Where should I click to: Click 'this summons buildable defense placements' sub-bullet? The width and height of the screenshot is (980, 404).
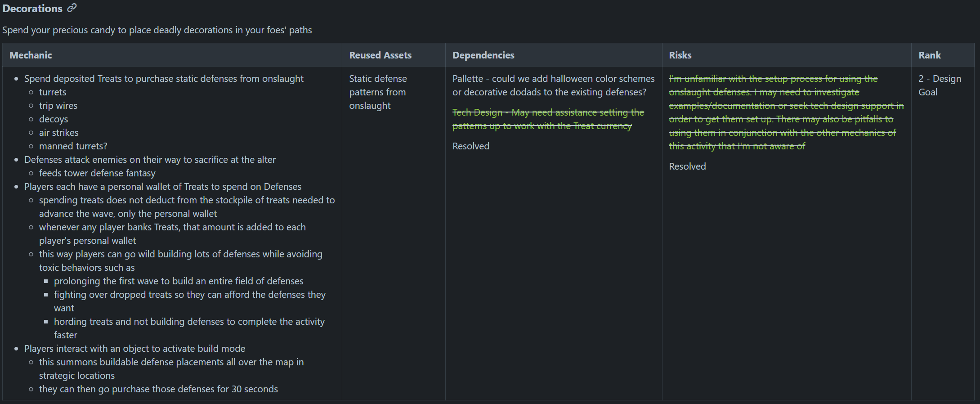tap(171, 369)
